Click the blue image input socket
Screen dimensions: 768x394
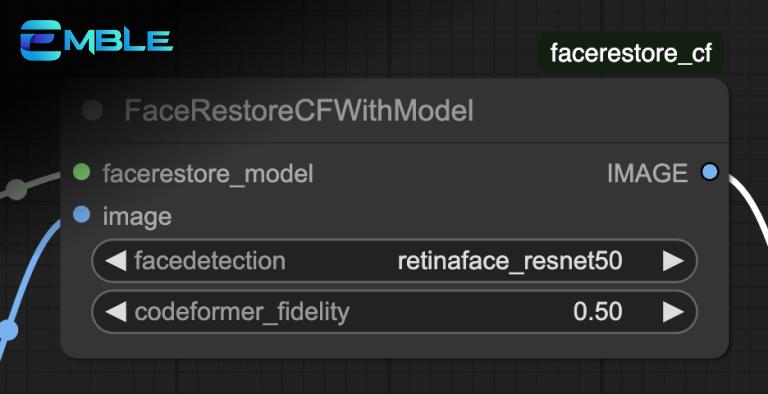tap(81, 215)
